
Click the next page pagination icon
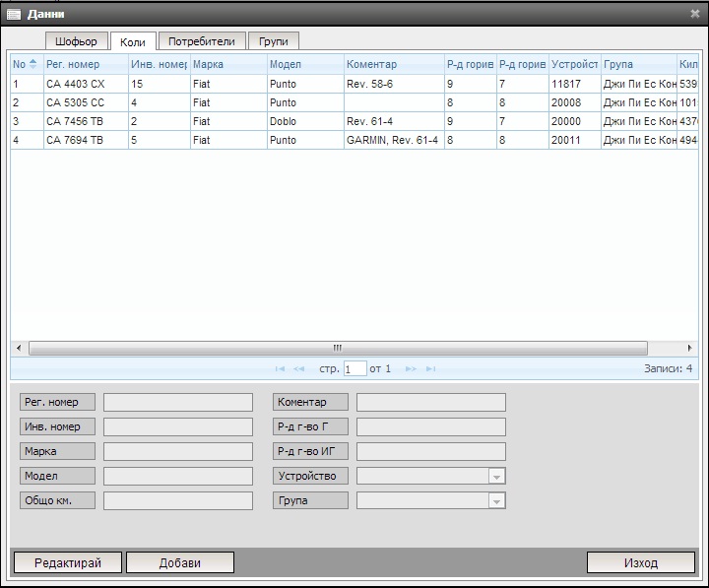coord(411,368)
